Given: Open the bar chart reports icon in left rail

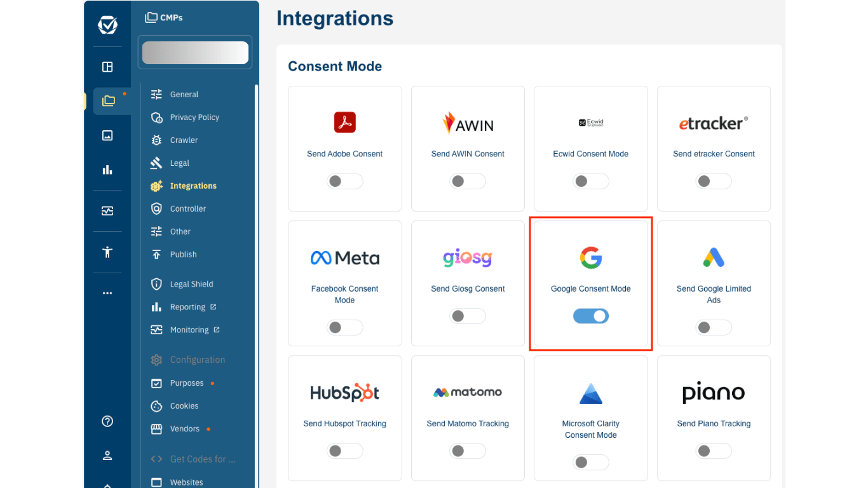Looking at the screenshot, I should [x=107, y=170].
